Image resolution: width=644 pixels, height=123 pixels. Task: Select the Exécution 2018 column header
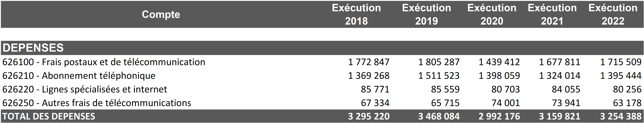tap(356, 15)
